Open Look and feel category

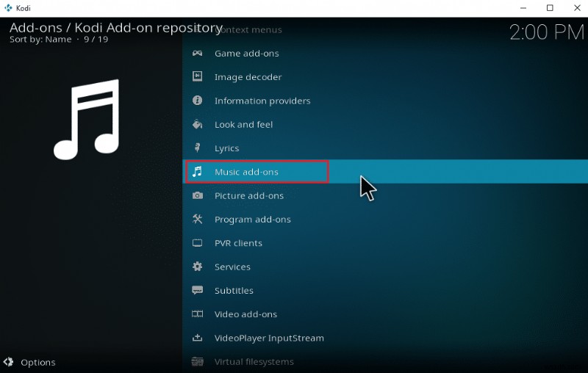(x=385, y=124)
